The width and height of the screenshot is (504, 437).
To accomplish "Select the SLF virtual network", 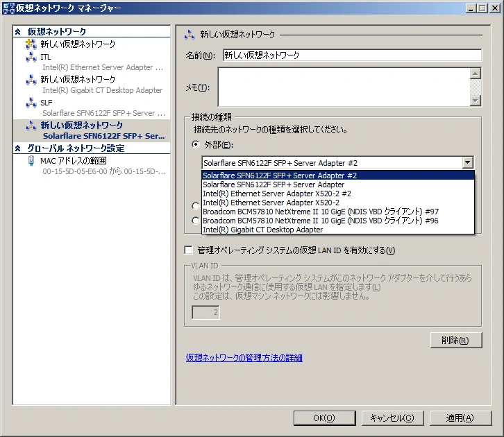I will (x=92, y=108).
